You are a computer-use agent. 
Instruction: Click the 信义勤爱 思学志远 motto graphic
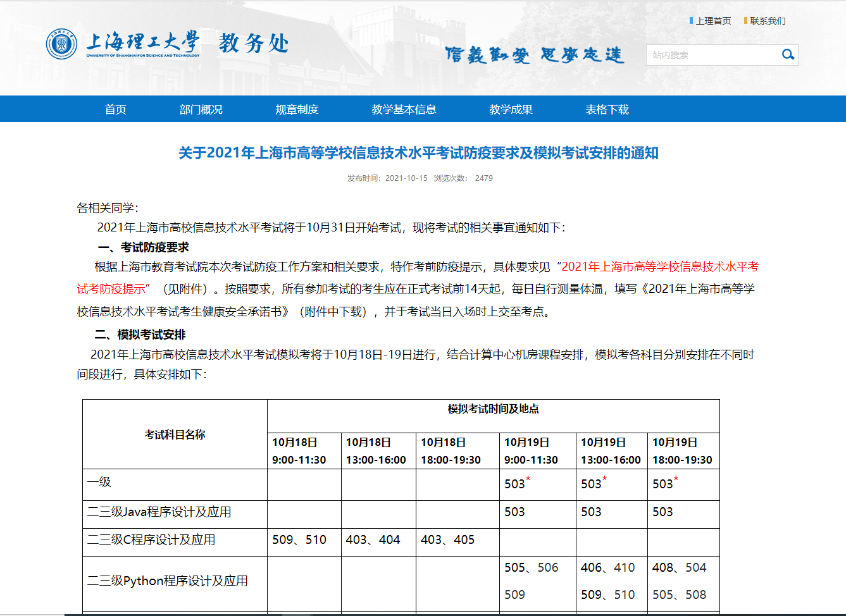[x=534, y=55]
